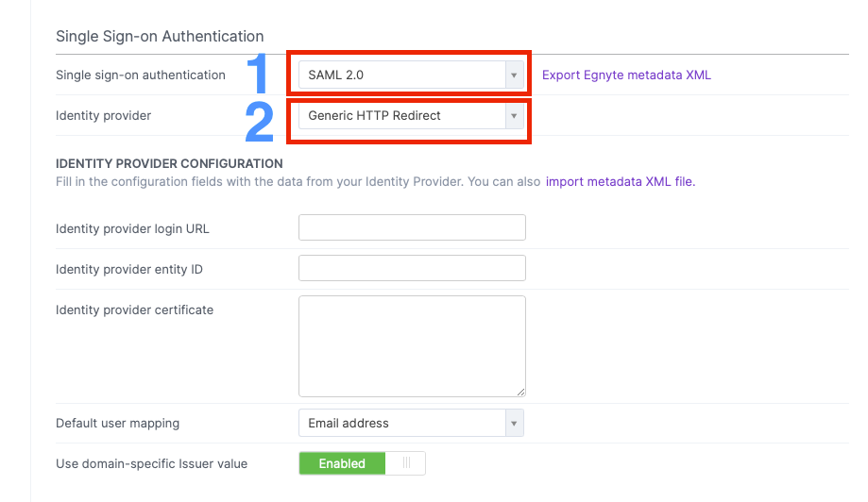Click the grip handle of the Issuer toggle

point(406,462)
